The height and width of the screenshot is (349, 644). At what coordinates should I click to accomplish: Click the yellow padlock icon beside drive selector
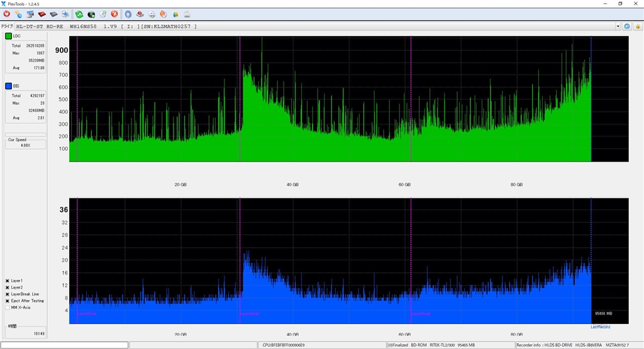coord(638,26)
